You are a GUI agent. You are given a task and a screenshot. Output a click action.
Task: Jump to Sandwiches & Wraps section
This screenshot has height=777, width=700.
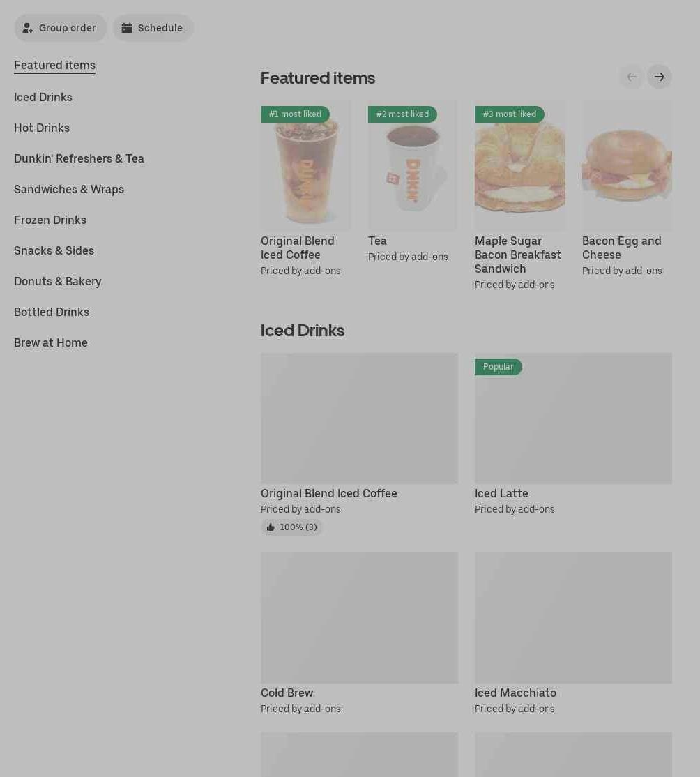pyautogui.click(x=69, y=189)
